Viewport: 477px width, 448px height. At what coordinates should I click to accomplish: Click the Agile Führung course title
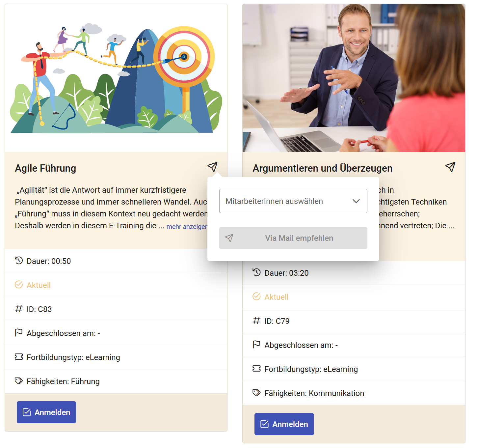pos(45,168)
